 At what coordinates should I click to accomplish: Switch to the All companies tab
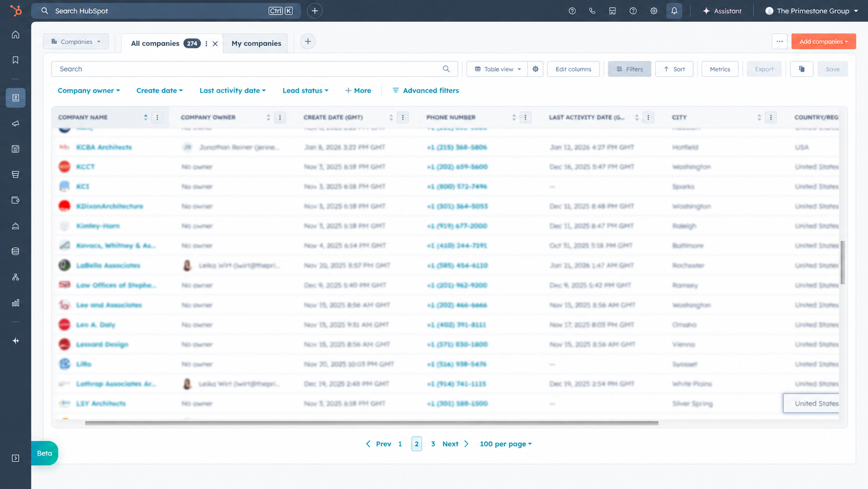155,44
